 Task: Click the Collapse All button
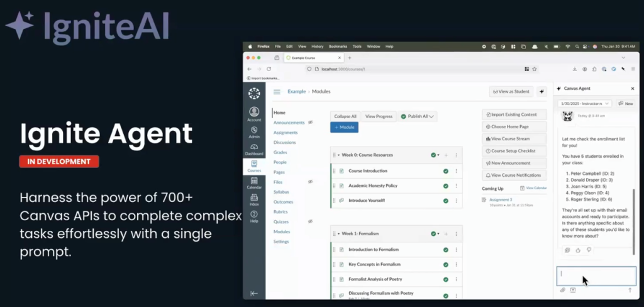345,116
